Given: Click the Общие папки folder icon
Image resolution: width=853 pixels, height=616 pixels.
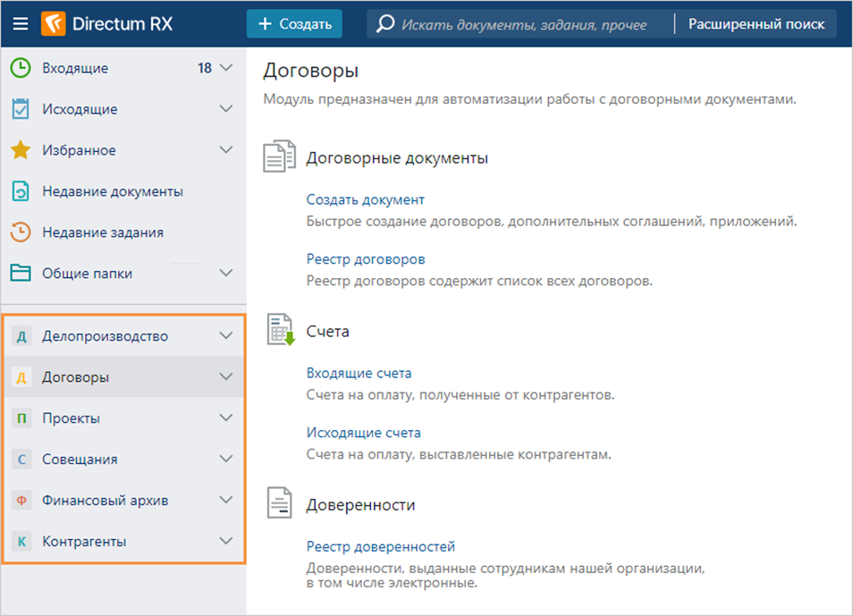Looking at the screenshot, I should (x=21, y=274).
